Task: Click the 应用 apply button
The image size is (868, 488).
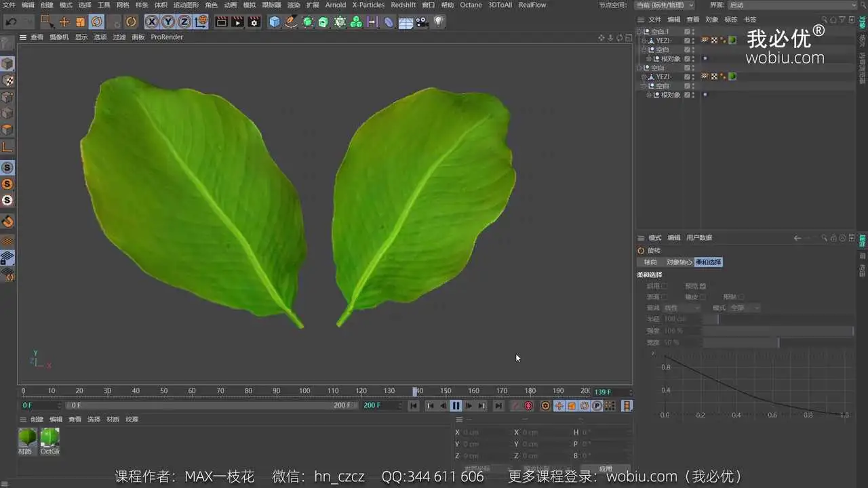Action: coord(606,468)
